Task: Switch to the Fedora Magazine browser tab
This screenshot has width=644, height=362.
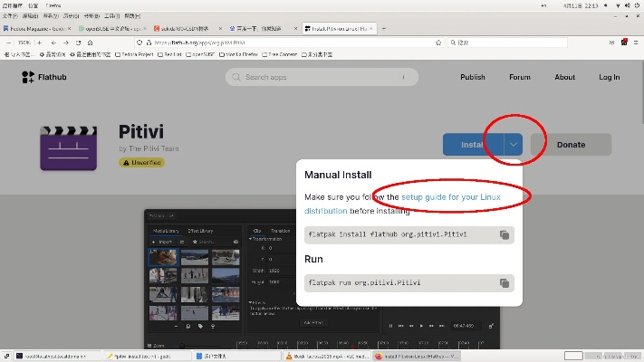Action: (36, 29)
